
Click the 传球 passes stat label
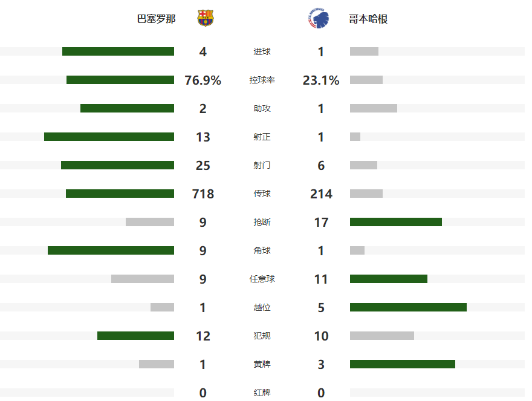262,194
